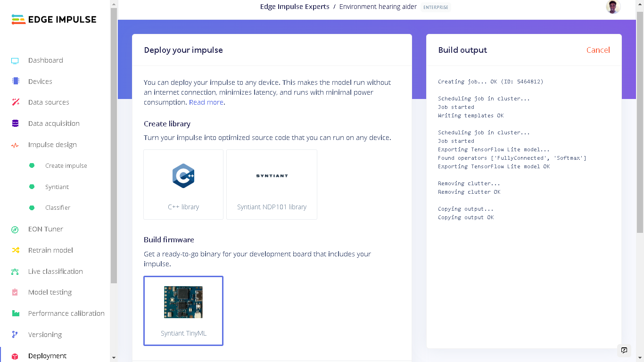
Task: Open Live classification graph icon
Action: [x=15, y=271]
